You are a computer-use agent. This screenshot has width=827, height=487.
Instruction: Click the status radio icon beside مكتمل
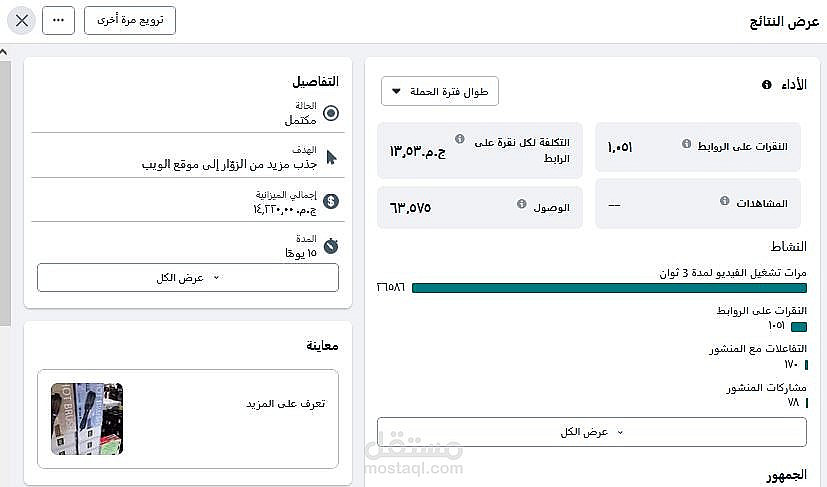coord(331,113)
